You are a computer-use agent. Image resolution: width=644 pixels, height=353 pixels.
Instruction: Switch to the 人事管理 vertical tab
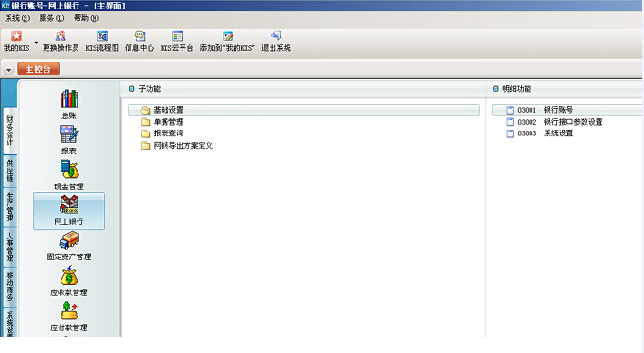click(x=9, y=247)
